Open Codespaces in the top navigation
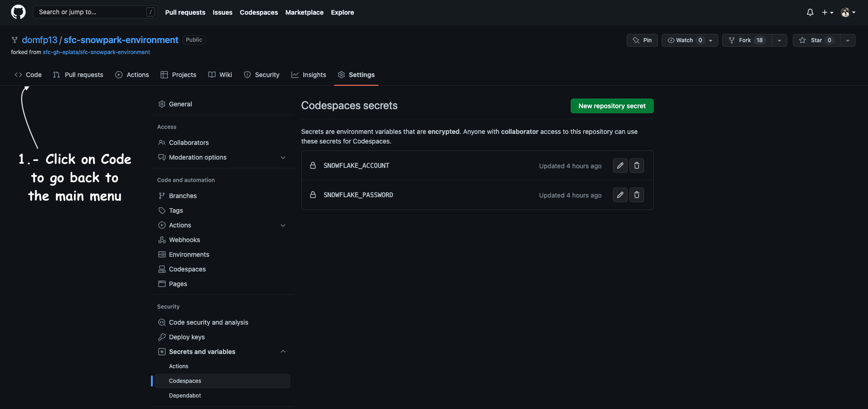868x409 pixels. (x=259, y=12)
